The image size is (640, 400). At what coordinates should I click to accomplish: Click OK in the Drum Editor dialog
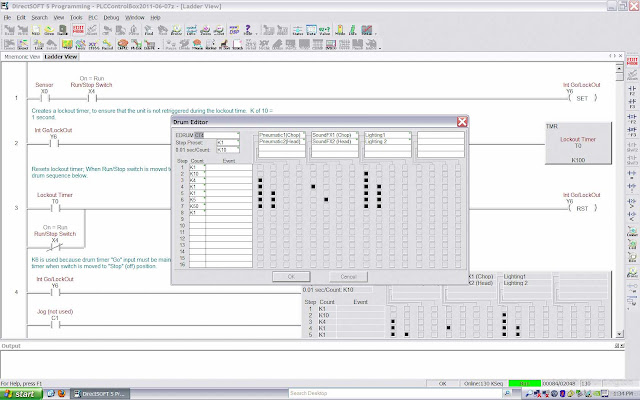pos(291,277)
